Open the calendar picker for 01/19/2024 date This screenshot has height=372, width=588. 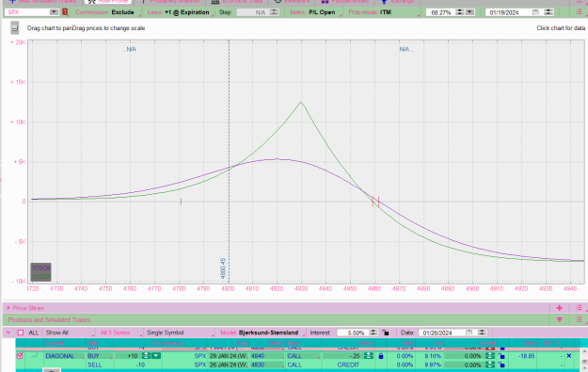pos(535,12)
